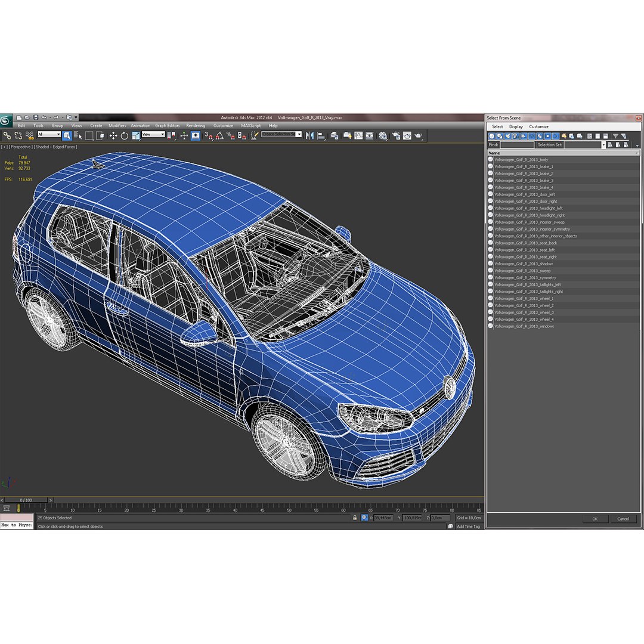Open Rendered Frame Window icon
The width and height of the screenshot is (644, 644).
tap(407, 135)
